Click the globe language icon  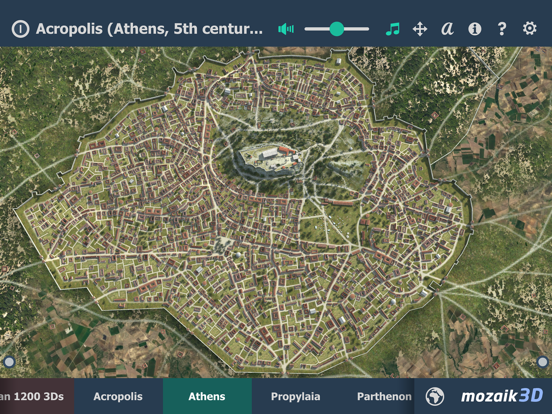tap(435, 396)
